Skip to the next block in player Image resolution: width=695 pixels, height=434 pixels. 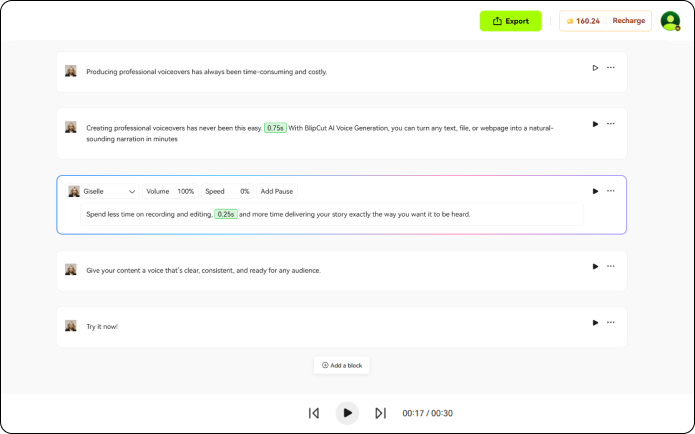click(380, 413)
